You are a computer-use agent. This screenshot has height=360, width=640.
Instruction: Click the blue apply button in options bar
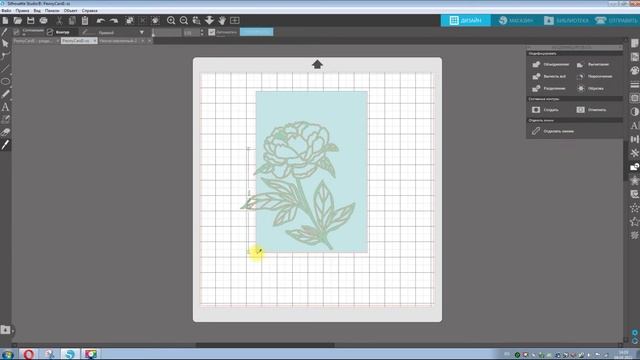point(256,32)
